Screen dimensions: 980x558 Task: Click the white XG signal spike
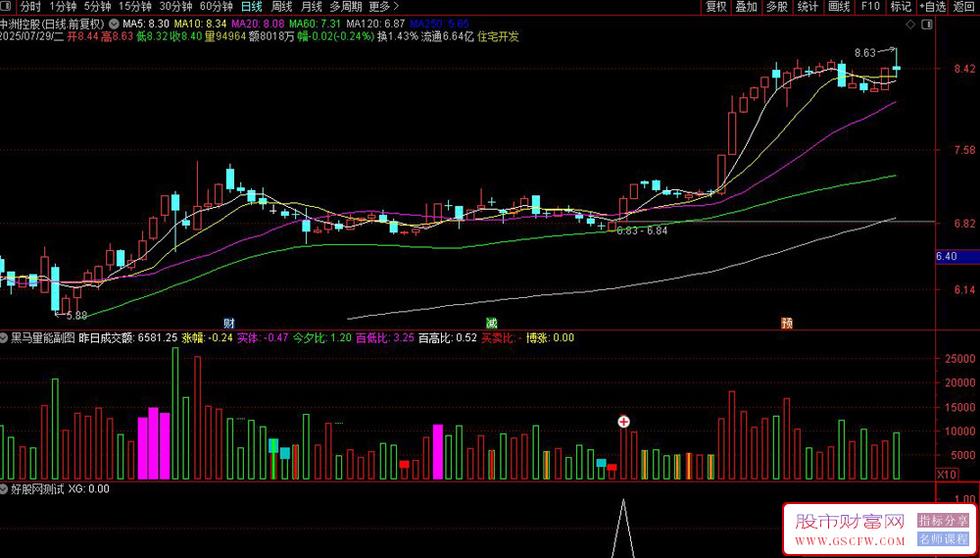[x=623, y=528]
